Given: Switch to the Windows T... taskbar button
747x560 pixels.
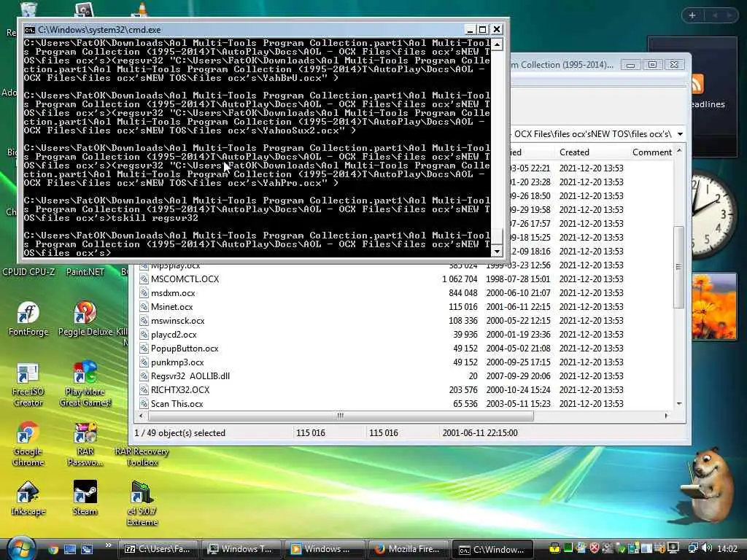Looking at the screenshot, I should click(x=241, y=549).
